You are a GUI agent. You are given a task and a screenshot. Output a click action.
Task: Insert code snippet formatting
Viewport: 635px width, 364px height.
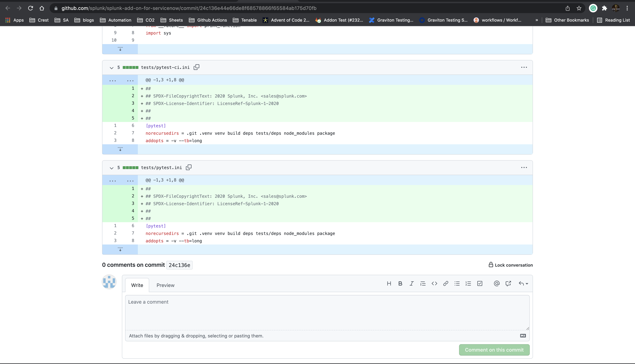(434, 283)
